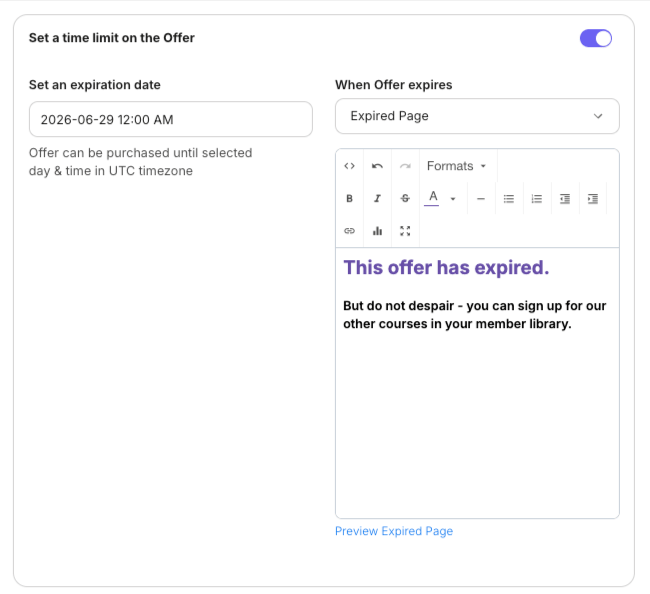Screen dimensions: 650x594
Task: Open the text color picker arrow
Action: [453, 199]
